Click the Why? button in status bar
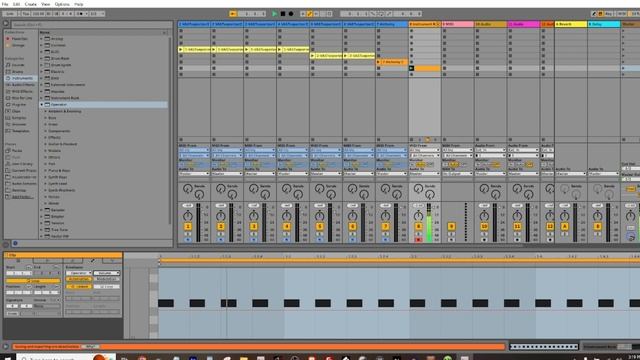The width and height of the screenshot is (640, 360). click(90, 347)
